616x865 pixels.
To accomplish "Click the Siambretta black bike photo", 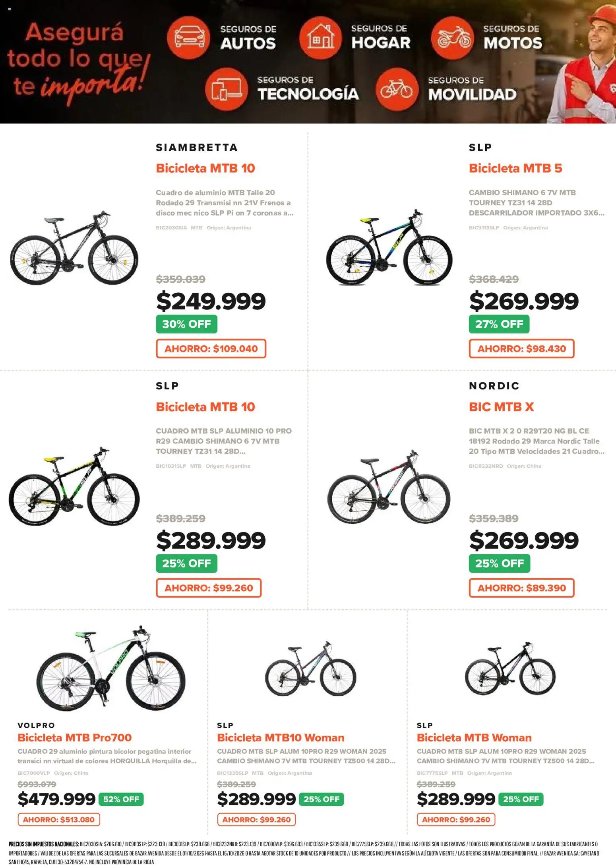I will click(74, 248).
